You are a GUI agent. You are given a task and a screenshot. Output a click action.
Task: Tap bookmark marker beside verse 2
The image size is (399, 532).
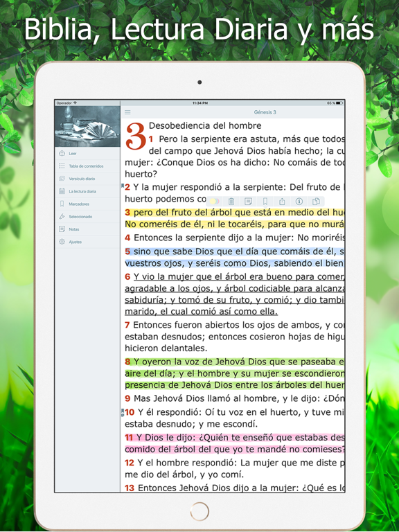coord(123,186)
